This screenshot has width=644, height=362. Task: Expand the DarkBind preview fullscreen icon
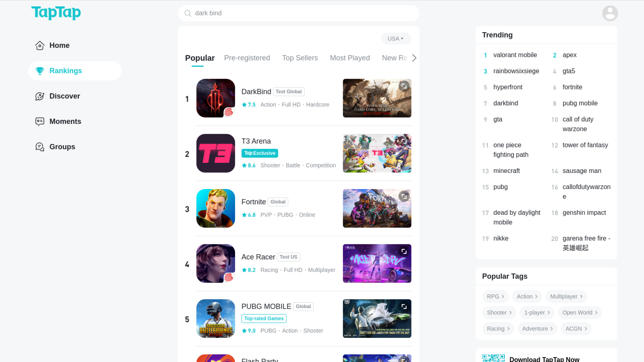pyautogui.click(x=404, y=86)
